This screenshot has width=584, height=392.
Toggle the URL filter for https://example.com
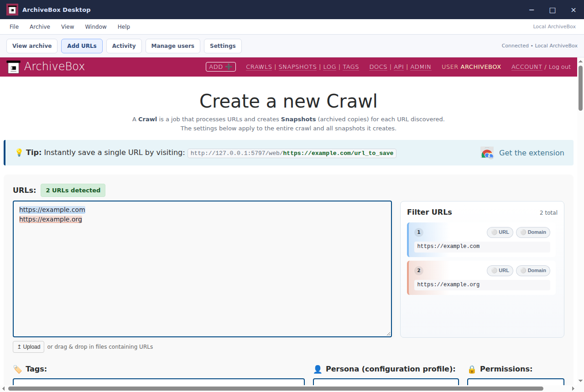pos(500,232)
